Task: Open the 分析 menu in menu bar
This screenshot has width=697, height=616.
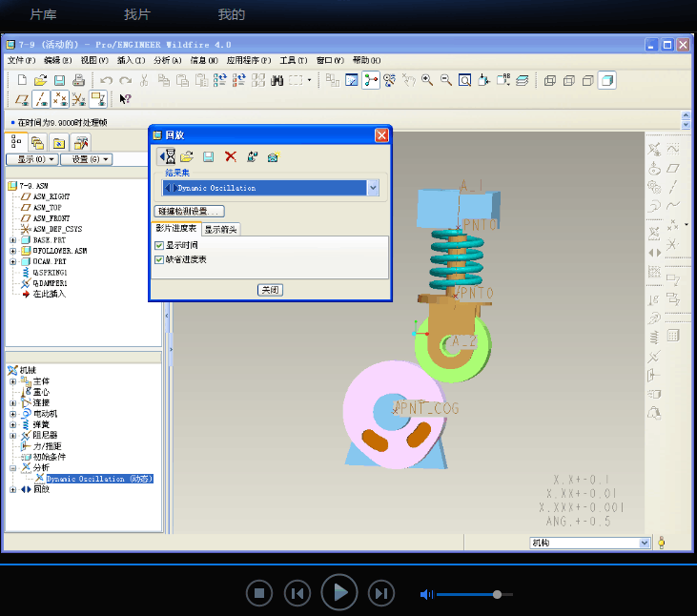Action: tap(167, 60)
